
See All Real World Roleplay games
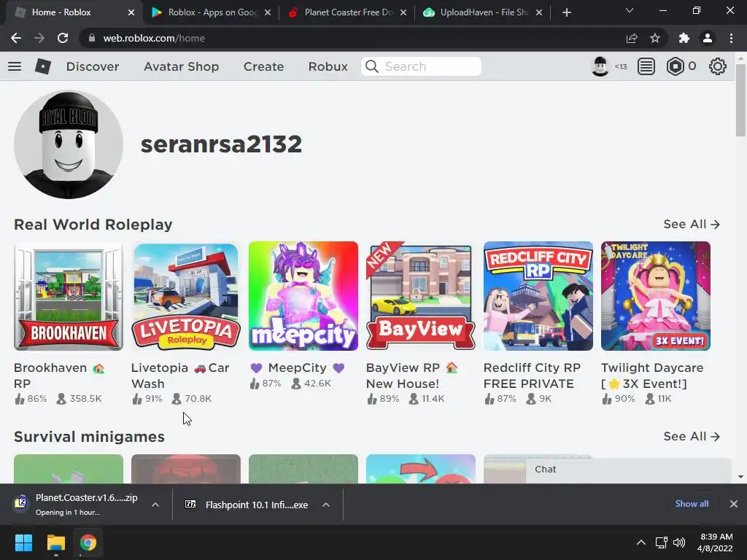[x=692, y=224]
